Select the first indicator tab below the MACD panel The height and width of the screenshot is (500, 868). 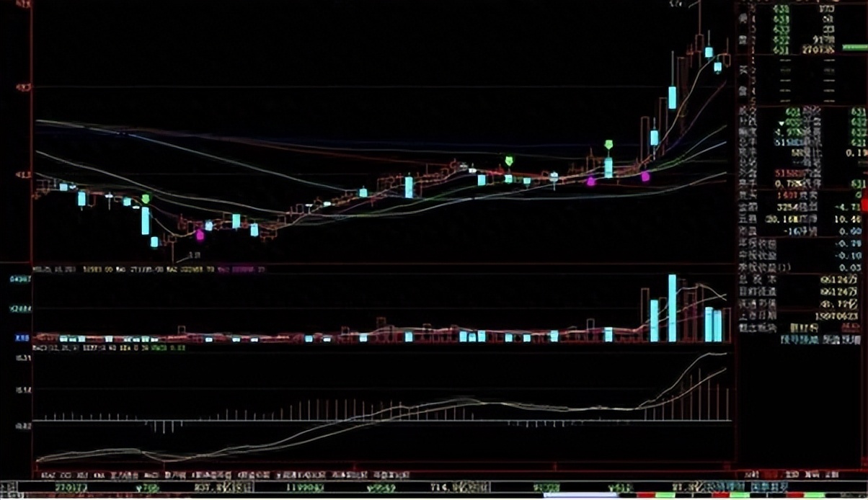coord(48,476)
